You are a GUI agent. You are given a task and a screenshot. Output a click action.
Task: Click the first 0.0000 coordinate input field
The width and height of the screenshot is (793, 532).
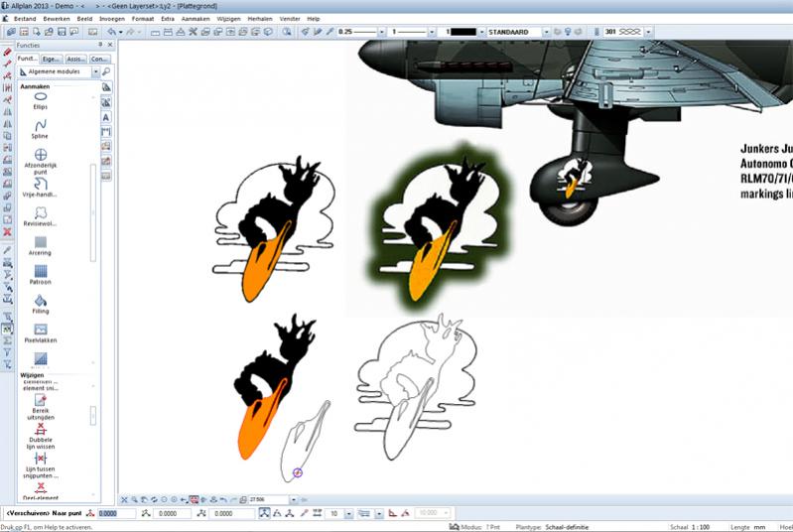pyautogui.click(x=116, y=513)
